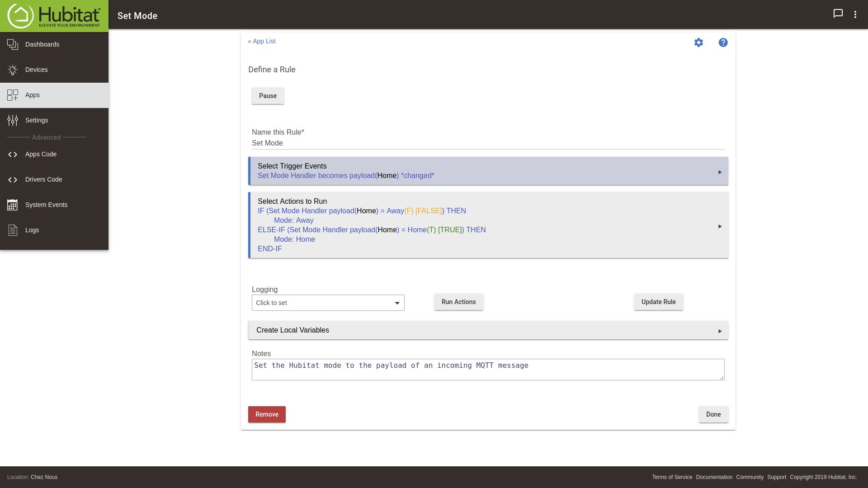This screenshot has width=868, height=488.
Task: Open the chat message icon in the top bar
Action: click(x=838, y=14)
